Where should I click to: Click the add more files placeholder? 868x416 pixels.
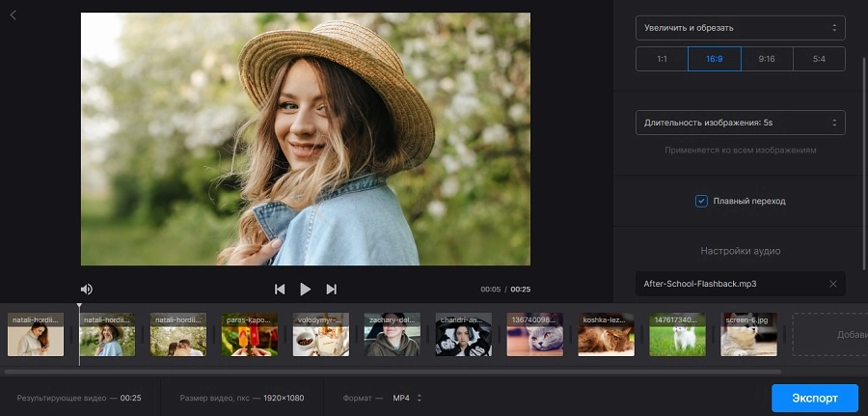(829, 334)
